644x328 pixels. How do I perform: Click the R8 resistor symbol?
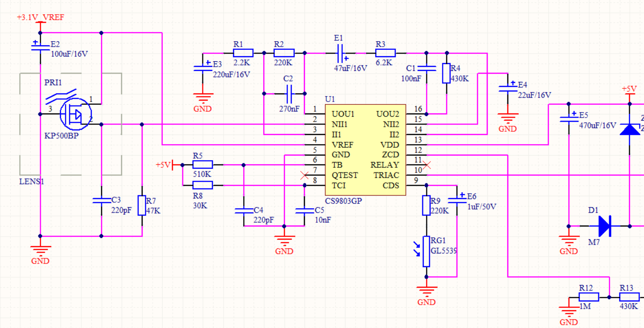(x=202, y=185)
